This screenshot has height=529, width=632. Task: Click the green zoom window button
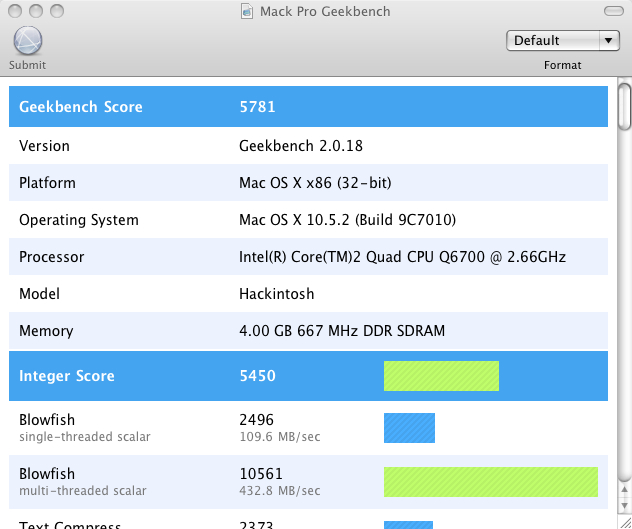[56, 11]
